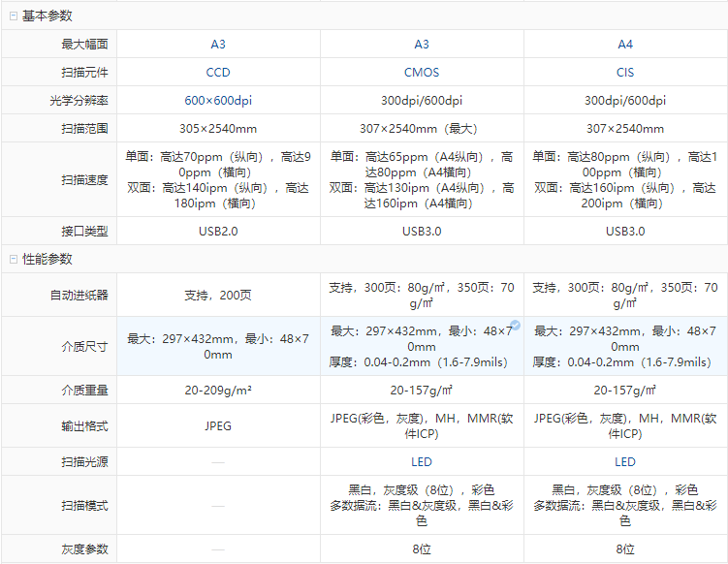
Task: Click the 高达80ppm（纵向） scan speed cell
Action: coord(625,180)
